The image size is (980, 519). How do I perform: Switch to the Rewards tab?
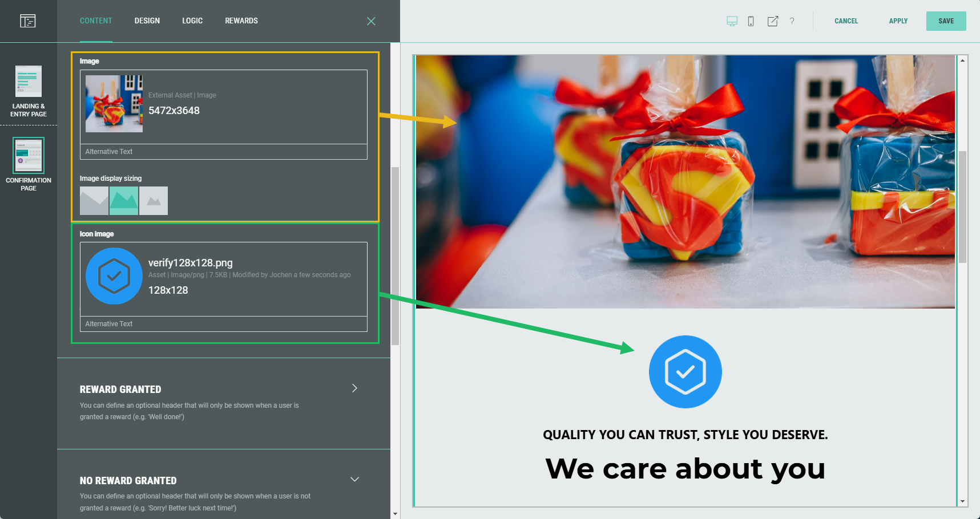[241, 21]
